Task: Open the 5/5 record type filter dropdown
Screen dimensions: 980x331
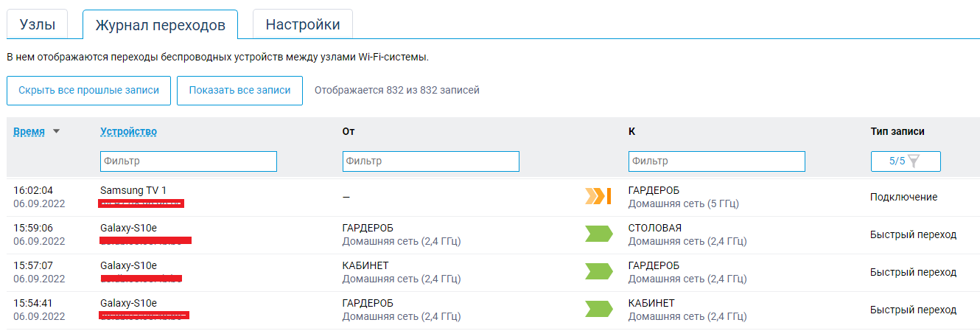Action: point(905,161)
